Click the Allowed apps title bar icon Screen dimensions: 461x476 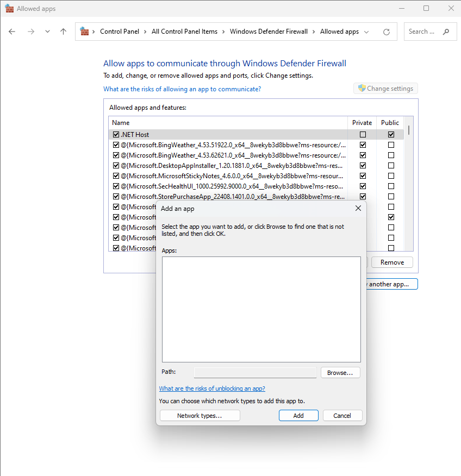[x=9, y=9]
